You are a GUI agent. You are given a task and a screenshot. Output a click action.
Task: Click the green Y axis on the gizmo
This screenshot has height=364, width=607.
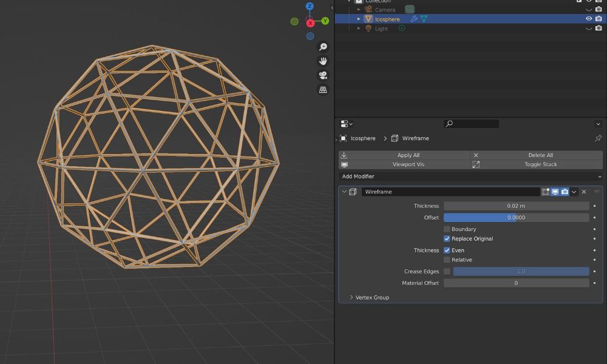pos(325,21)
